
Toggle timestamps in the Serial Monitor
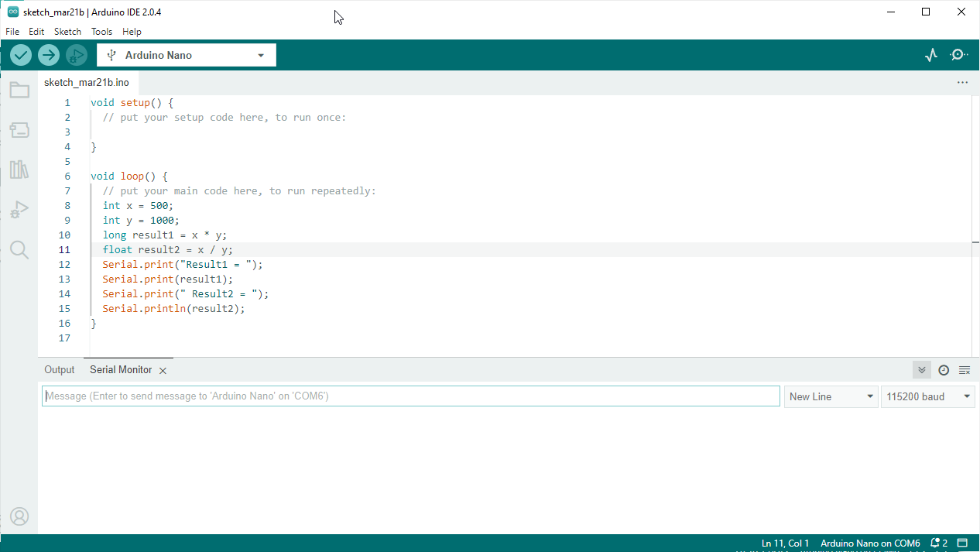coord(944,370)
